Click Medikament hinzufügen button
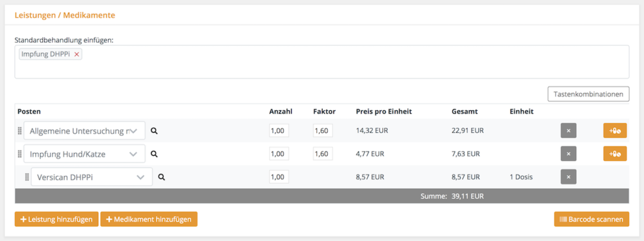 coord(149,219)
